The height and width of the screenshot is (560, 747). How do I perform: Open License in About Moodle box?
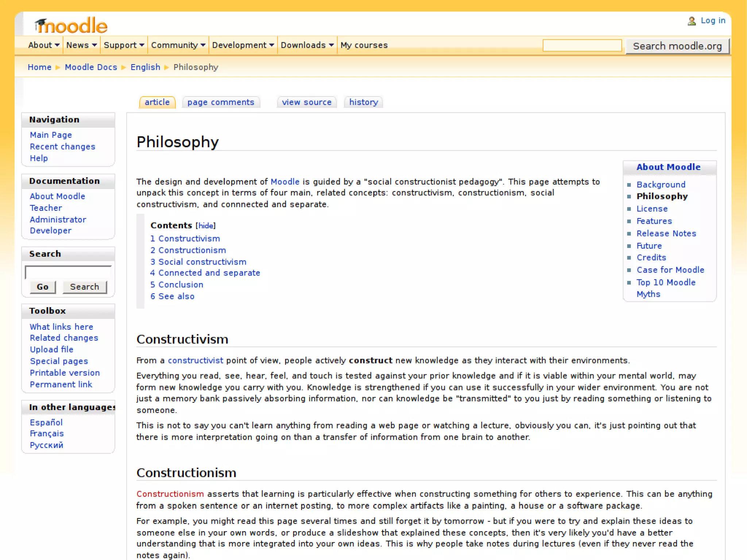[x=652, y=209]
